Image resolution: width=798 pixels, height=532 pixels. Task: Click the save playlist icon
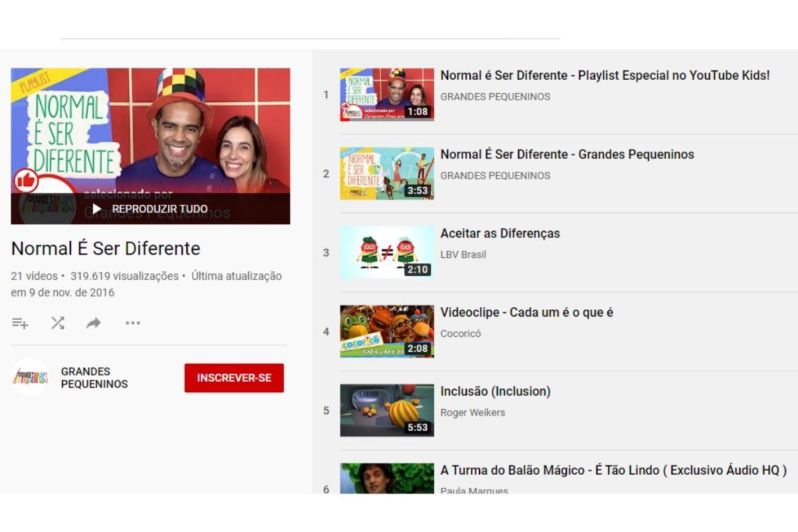point(20,323)
